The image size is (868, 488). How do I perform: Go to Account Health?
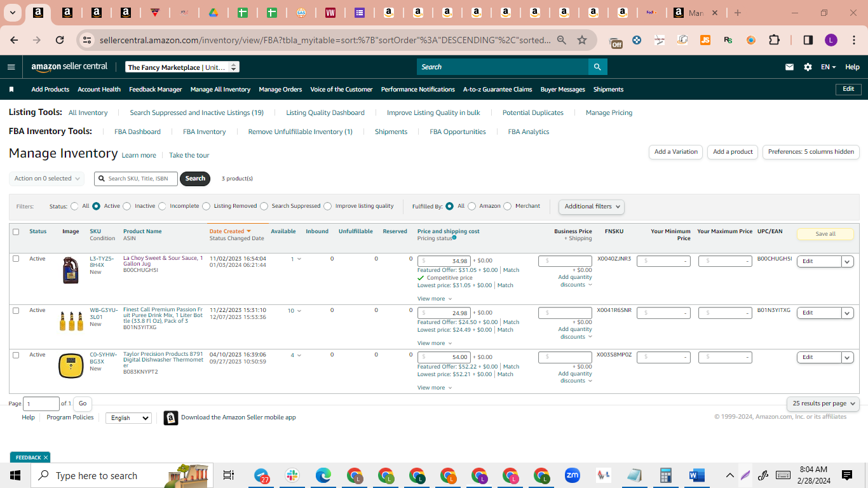tap(99, 90)
